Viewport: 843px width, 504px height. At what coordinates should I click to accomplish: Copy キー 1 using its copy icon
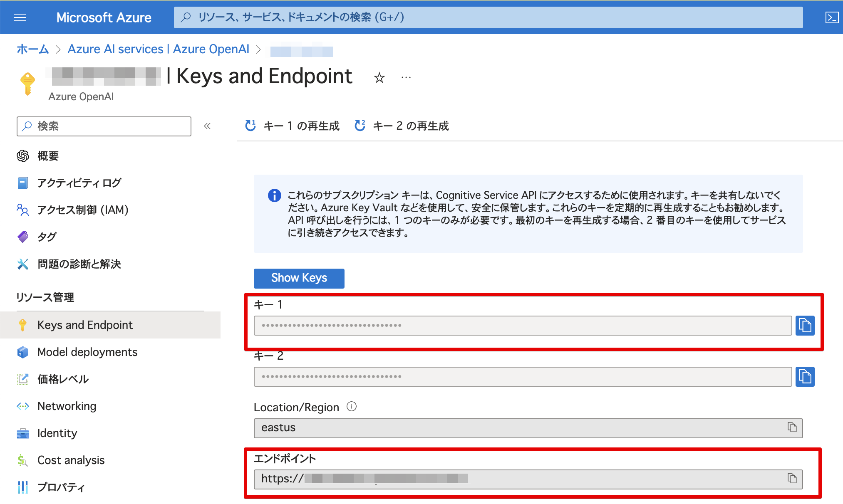(805, 326)
